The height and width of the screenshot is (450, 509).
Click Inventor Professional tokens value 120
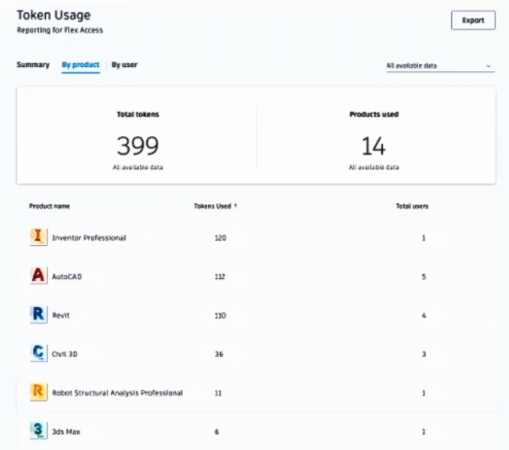pos(220,238)
